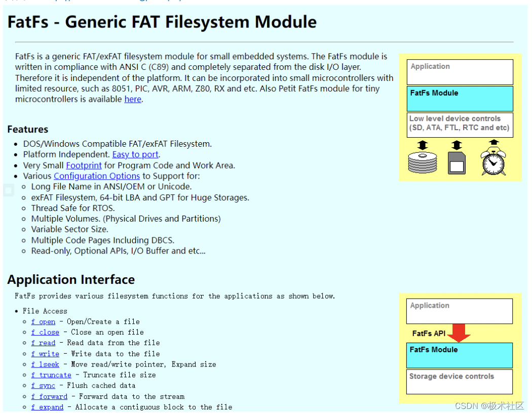532x415 pixels.
Task: Click the CSDN @极术社区 watermark link
Action: point(489,405)
